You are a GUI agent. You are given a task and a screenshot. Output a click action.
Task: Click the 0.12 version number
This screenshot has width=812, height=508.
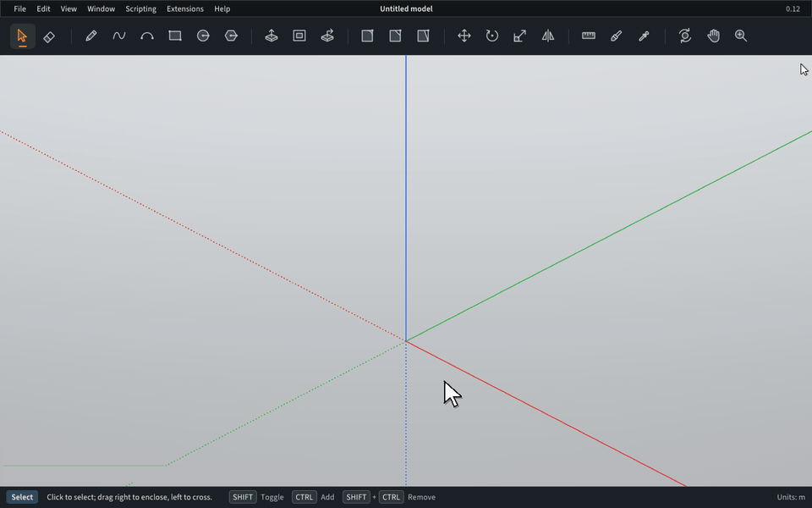point(793,8)
